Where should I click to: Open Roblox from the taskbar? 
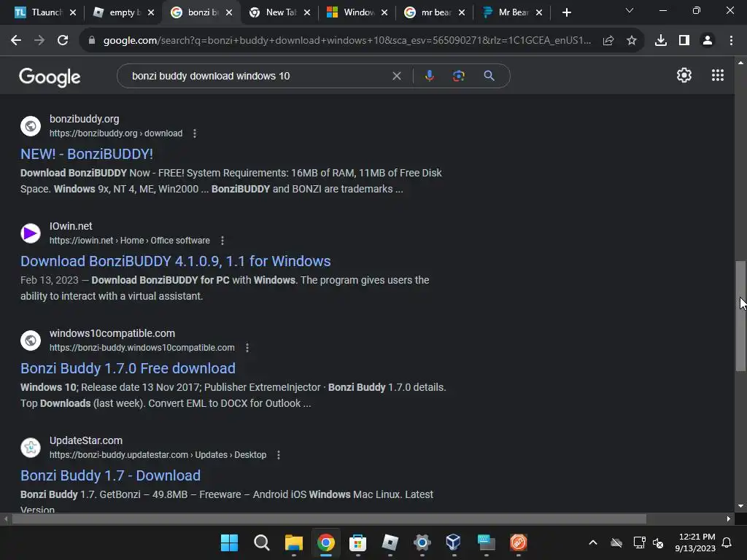coord(390,542)
